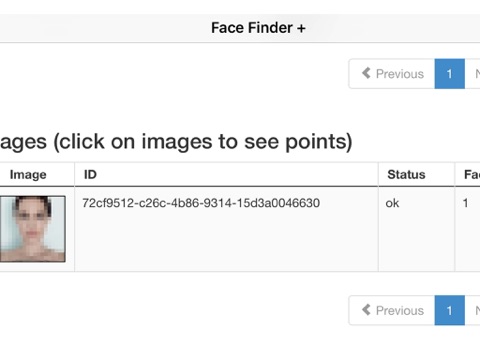
Task: Go to Previous page using top pagination
Action: 392,74
